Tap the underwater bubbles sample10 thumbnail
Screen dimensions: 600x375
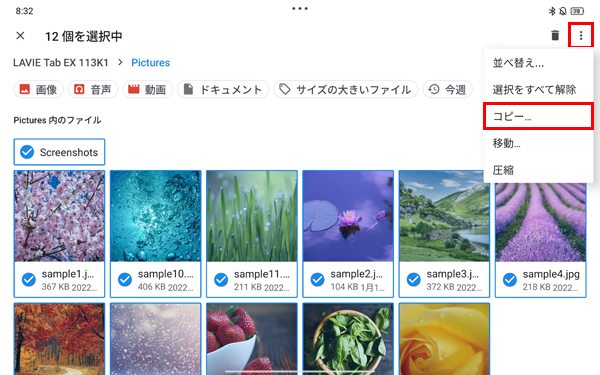(155, 216)
